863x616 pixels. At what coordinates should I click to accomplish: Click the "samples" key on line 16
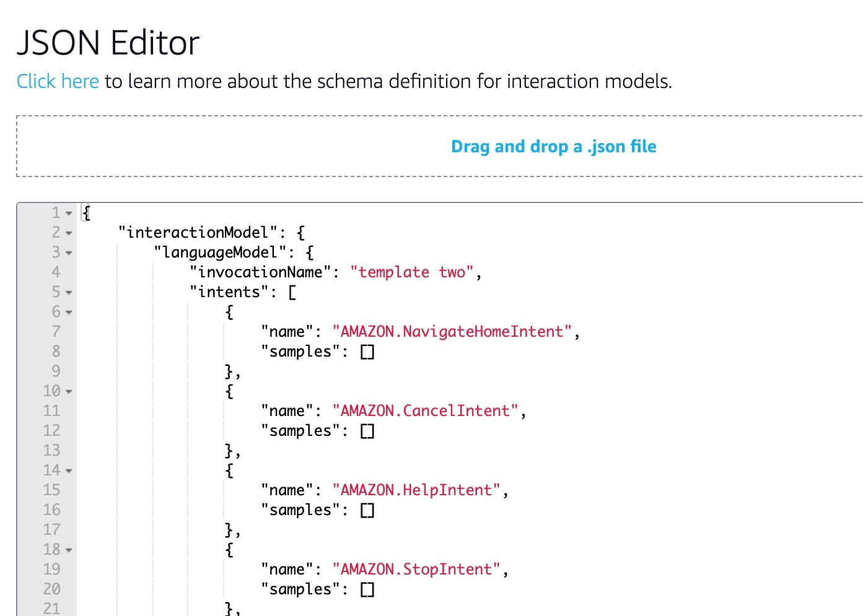coord(300,510)
